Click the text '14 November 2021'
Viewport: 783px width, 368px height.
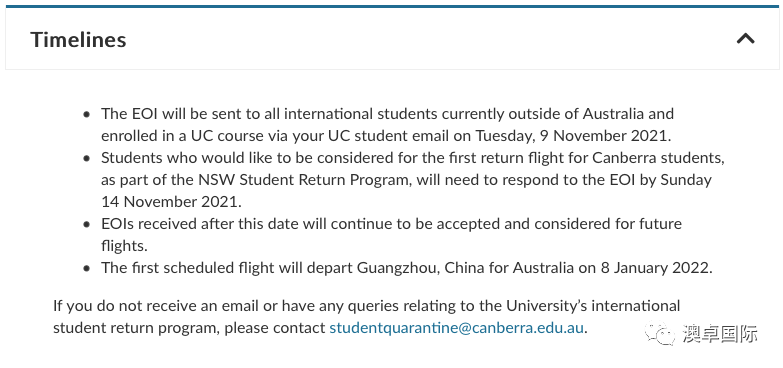click(170, 202)
